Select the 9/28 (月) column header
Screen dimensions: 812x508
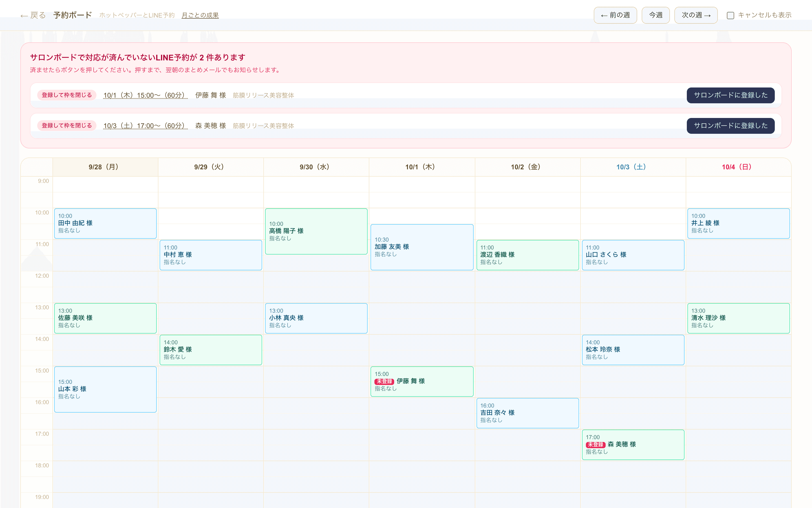[x=105, y=167]
